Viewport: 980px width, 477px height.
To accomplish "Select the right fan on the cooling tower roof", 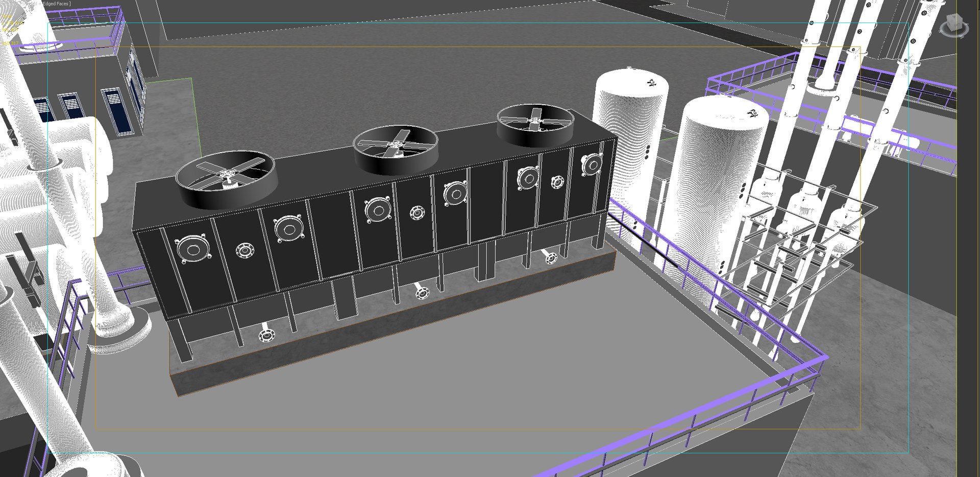I will (535, 126).
